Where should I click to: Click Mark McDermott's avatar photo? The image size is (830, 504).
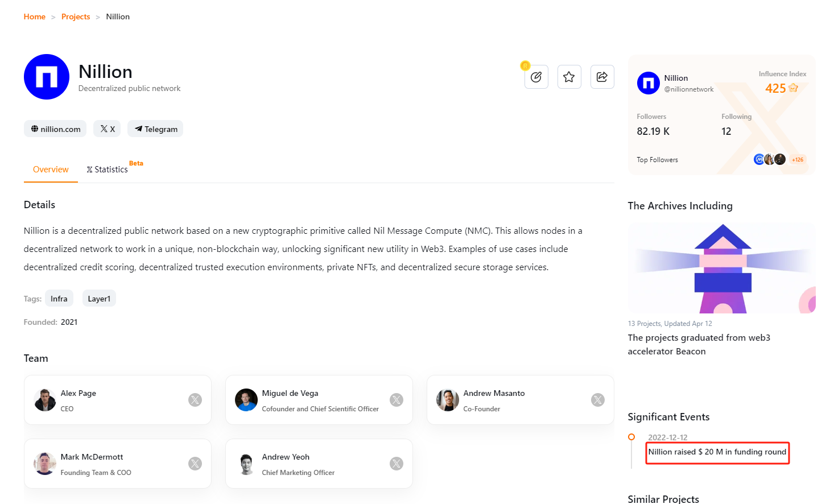[45, 464]
